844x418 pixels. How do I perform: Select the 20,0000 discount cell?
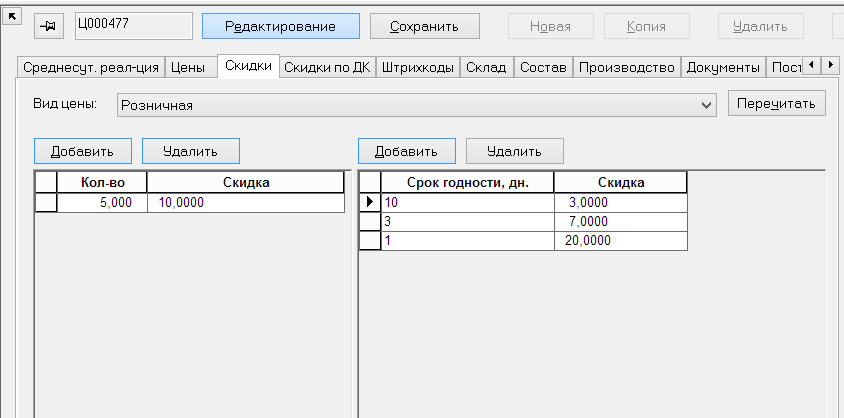point(621,240)
